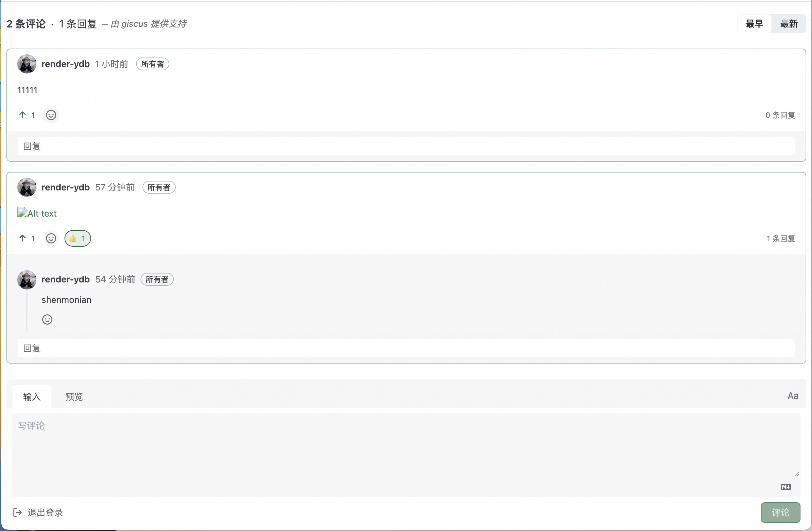Add a reaction to the shenmonian reply
This screenshot has width=812, height=531.
pyautogui.click(x=47, y=319)
